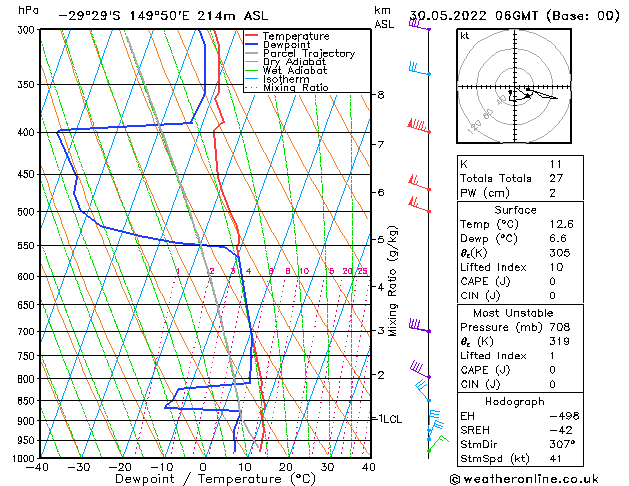
Task: Click the station coordinates -29°29'S 149°50'E title
Action: point(163,16)
